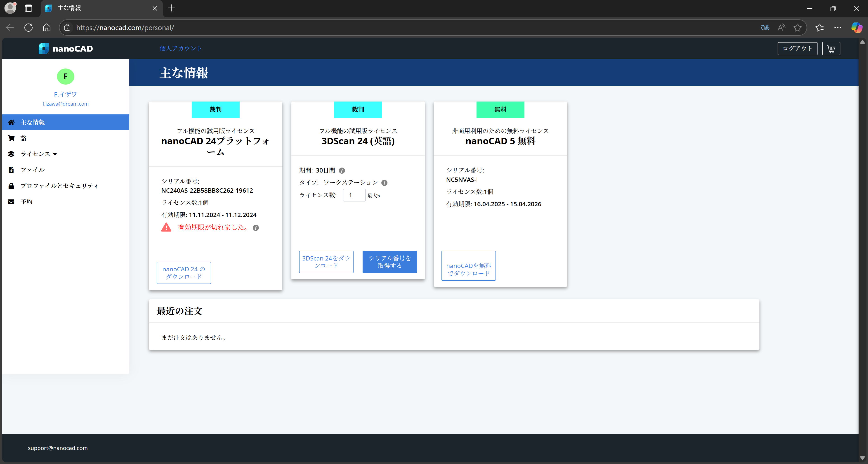Viewport: 868px width, 464px height.
Task: Focus the ライセンス数 number input field
Action: pyautogui.click(x=354, y=195)
